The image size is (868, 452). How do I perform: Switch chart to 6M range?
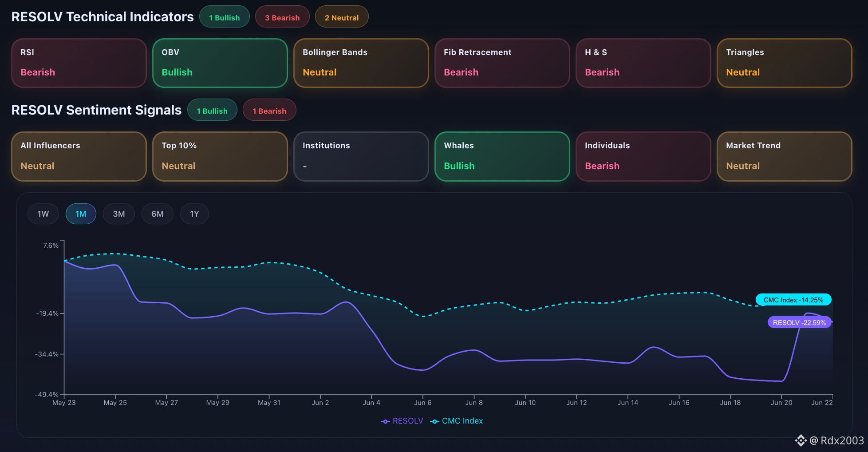coord(157,214)
